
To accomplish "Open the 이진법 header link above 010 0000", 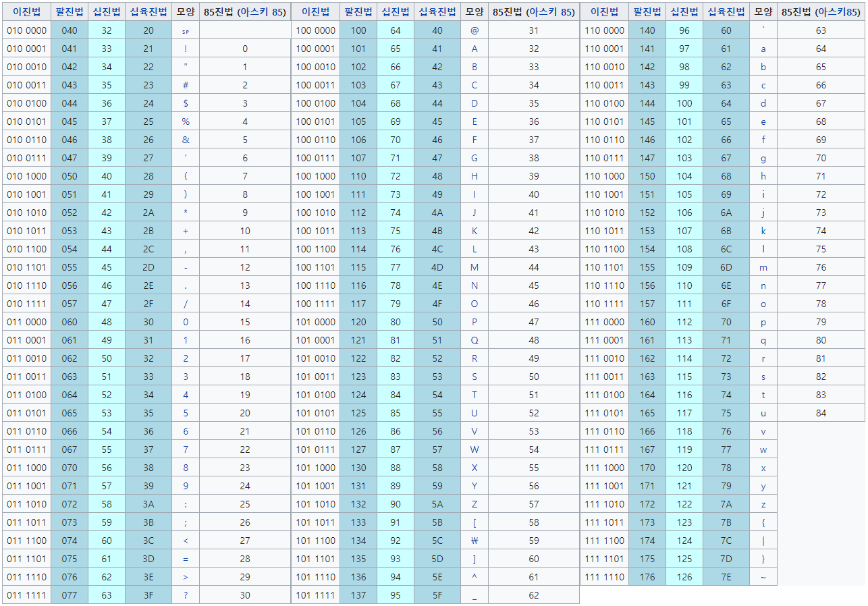I will point(27,12).
